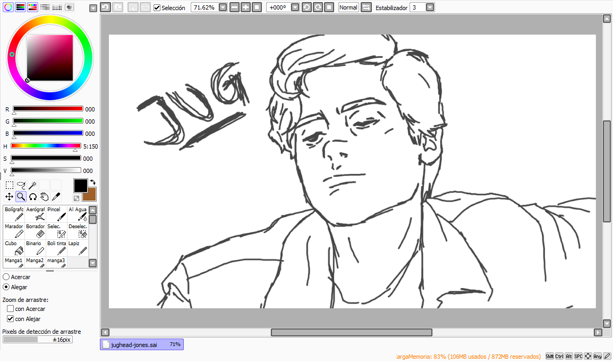Screen dimensions: 613x364
Task: Choose the Lapiz pencil
Action: click(x=78, y=248)
